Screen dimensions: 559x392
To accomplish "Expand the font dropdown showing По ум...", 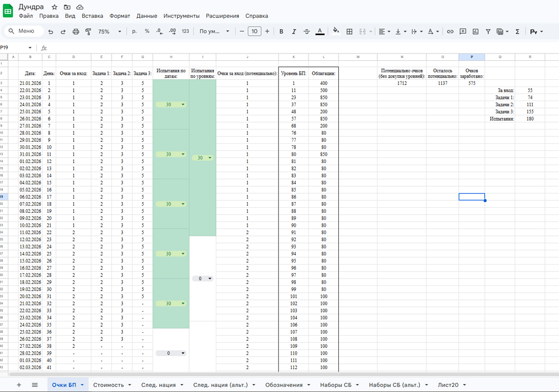I will point(214,32).
